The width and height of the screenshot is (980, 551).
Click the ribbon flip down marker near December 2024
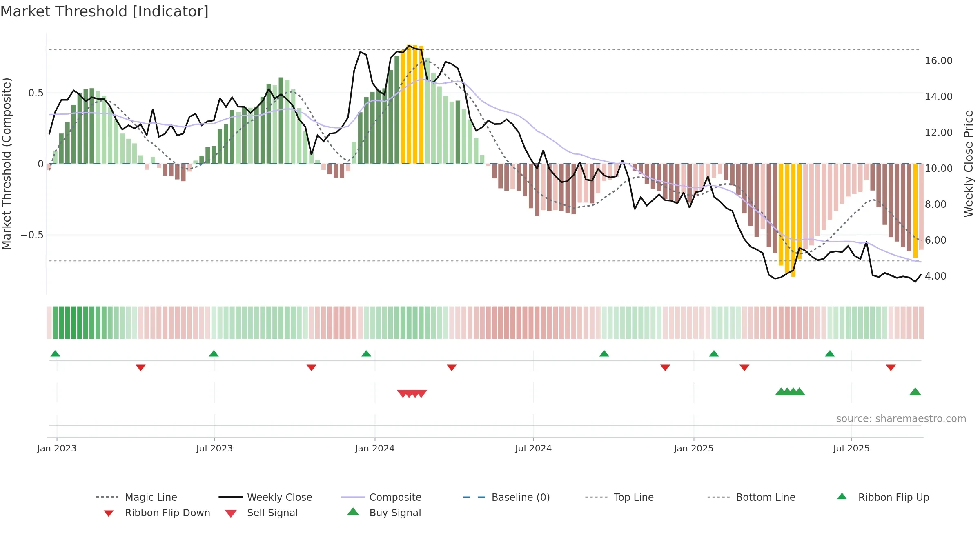665,368
